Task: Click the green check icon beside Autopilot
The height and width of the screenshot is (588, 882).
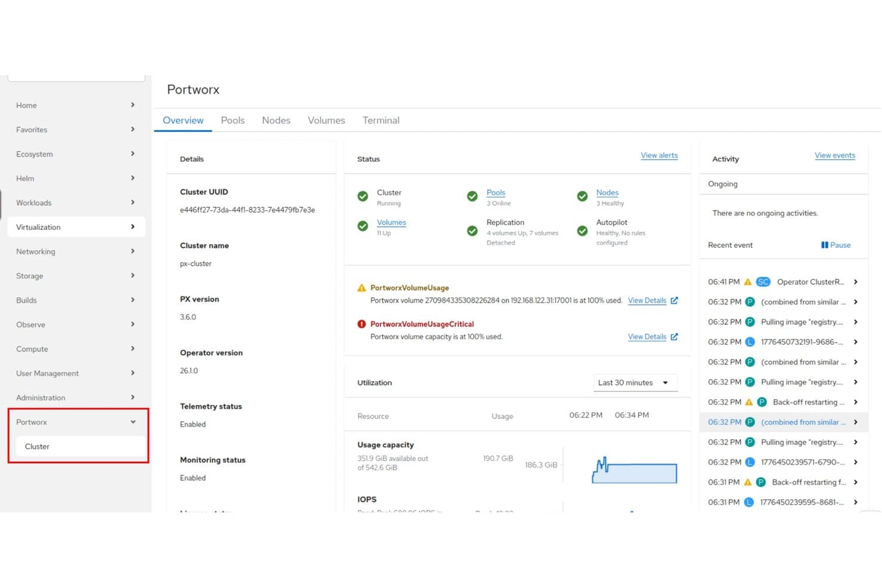Action: click(582, 231)
